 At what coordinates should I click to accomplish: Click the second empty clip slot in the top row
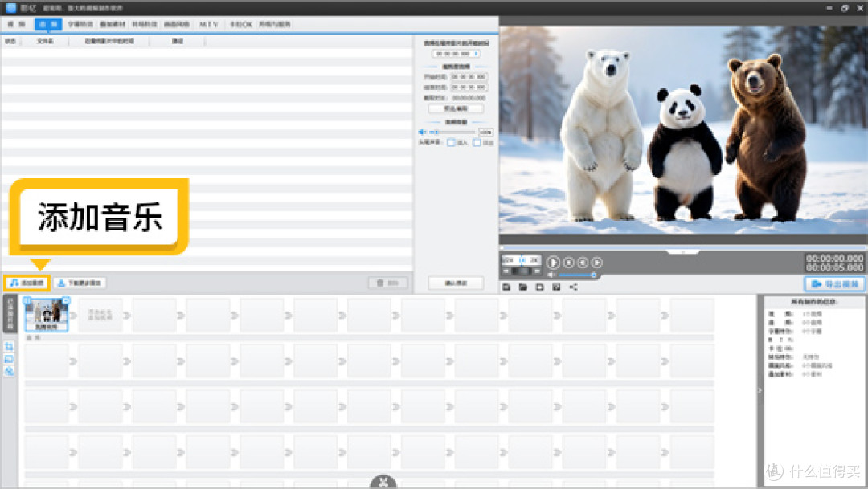point(154,316)
